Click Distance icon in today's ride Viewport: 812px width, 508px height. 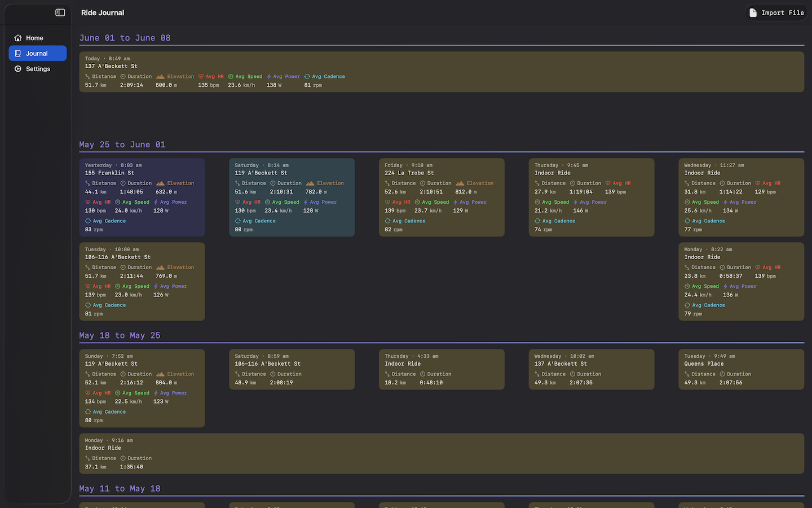click(87, 76)
